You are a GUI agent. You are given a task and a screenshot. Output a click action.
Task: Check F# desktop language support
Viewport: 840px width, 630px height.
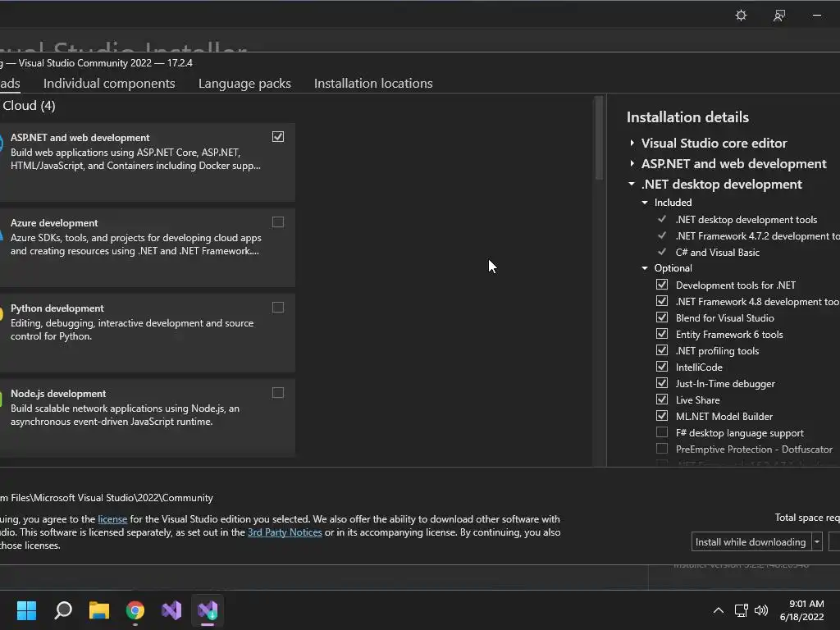click(x=662, y=432)
